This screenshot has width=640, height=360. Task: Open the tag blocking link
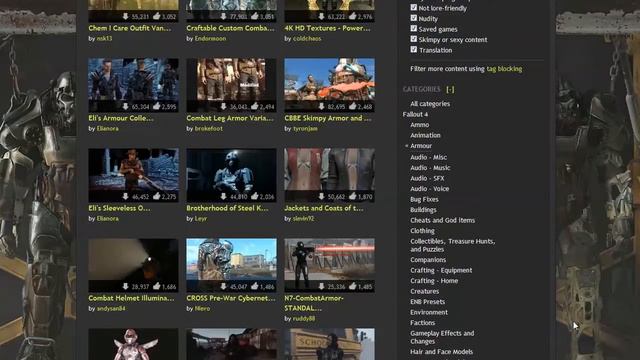pyautogui.click(x=504, y=69)
